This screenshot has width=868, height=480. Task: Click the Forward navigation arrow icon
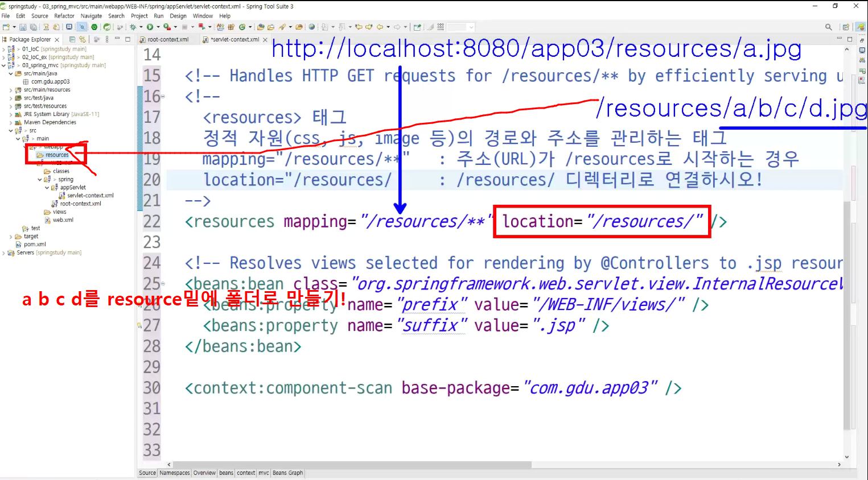[x=397, y=27]
